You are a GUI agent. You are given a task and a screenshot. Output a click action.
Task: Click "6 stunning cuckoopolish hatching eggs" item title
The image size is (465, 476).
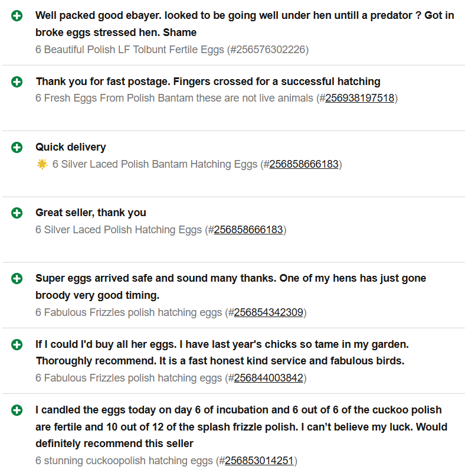[x=125, y=461]
